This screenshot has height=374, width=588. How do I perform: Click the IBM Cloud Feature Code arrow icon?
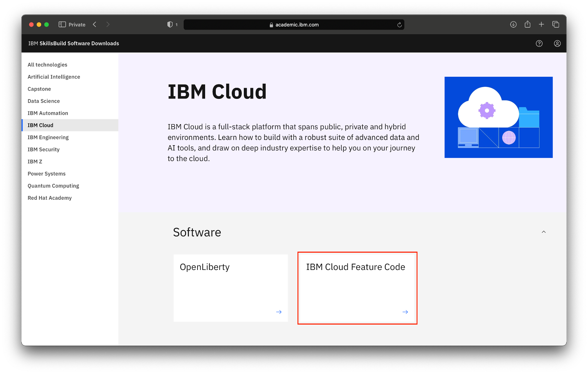coord(405,312)
